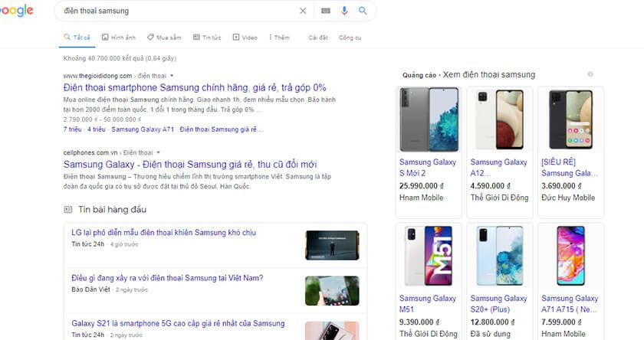
Task: Click the [SIÊU RẺ] Samsung Galaxy ad title
Action: [570, 168]
